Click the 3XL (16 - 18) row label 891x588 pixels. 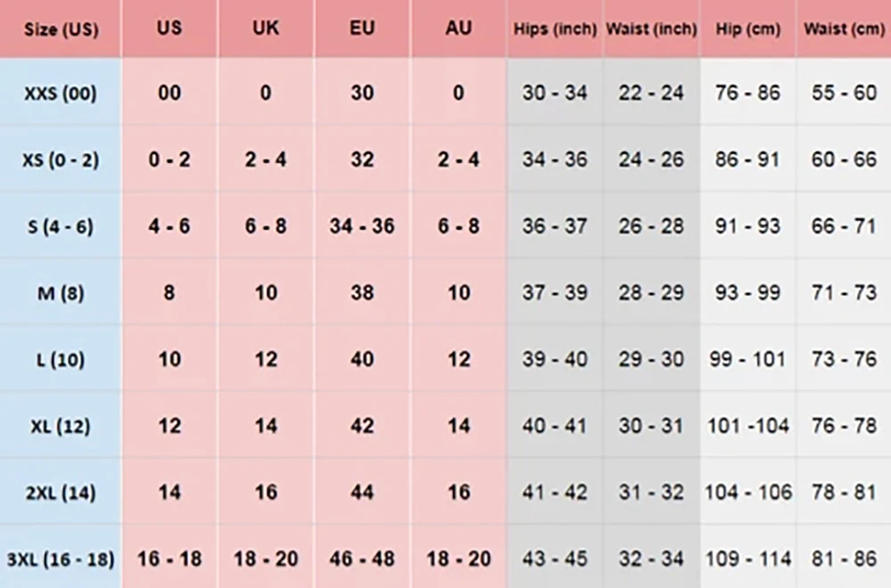[61, 559]
